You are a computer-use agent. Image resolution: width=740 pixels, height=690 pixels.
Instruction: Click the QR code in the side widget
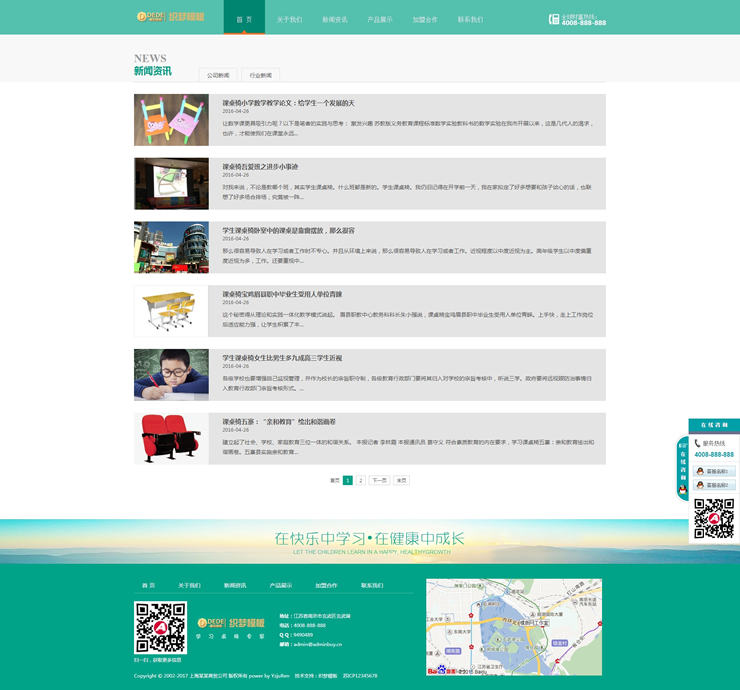(x=714, y=519)
